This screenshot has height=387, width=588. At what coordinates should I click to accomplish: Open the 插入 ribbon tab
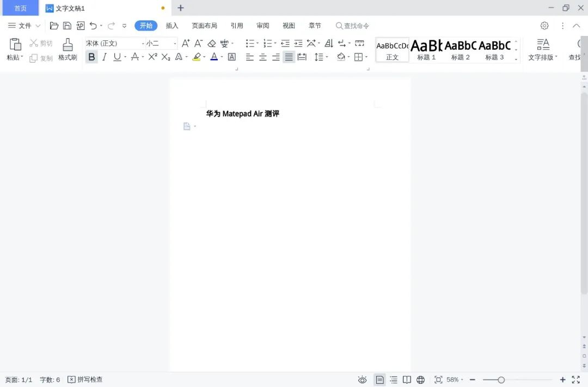click(x=172, y=26)
